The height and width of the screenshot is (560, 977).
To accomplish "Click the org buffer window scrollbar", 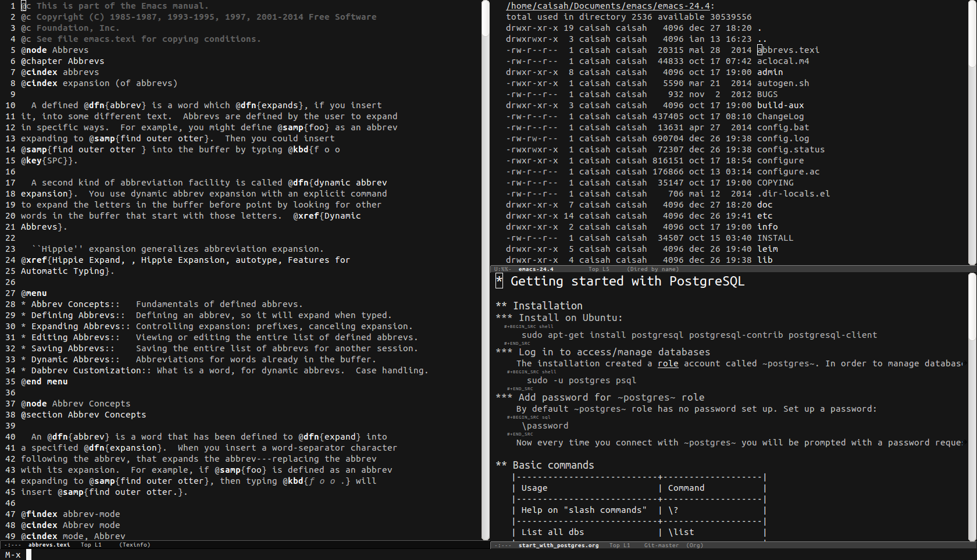I will pyautogui.click(x=972, y=407).
